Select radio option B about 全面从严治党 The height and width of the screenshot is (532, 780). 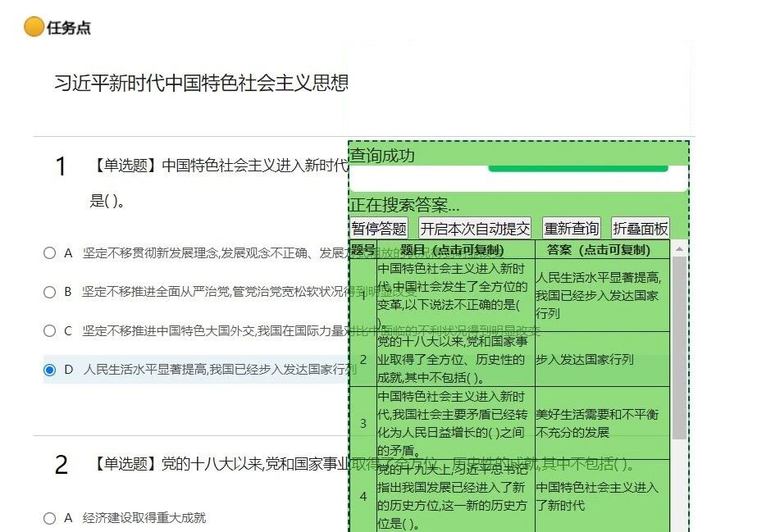coord(49,291)
